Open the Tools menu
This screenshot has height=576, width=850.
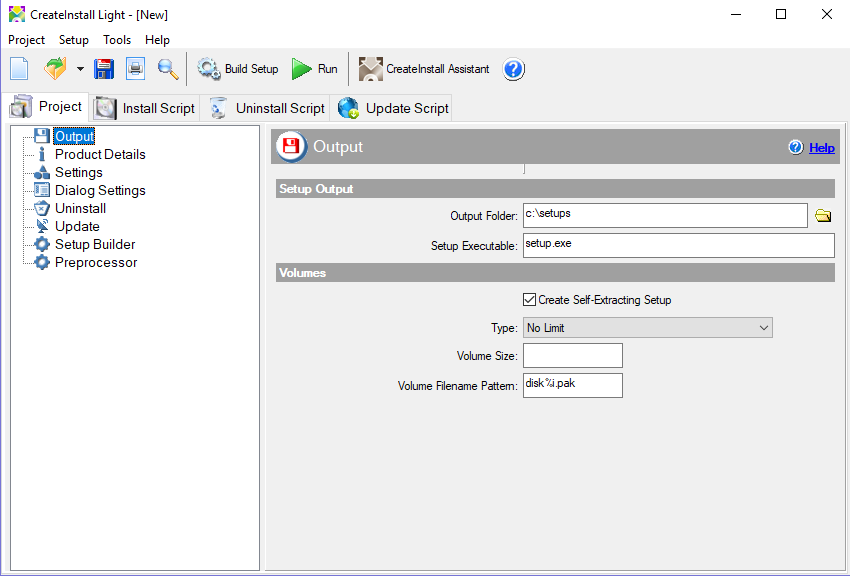pos(117,40)
